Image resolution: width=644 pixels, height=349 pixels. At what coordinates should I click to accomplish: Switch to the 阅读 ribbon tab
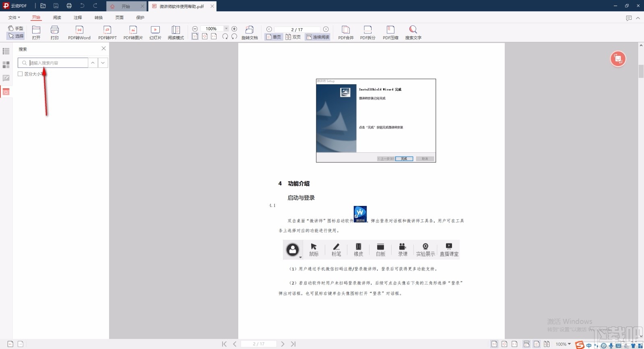[57, 17]
